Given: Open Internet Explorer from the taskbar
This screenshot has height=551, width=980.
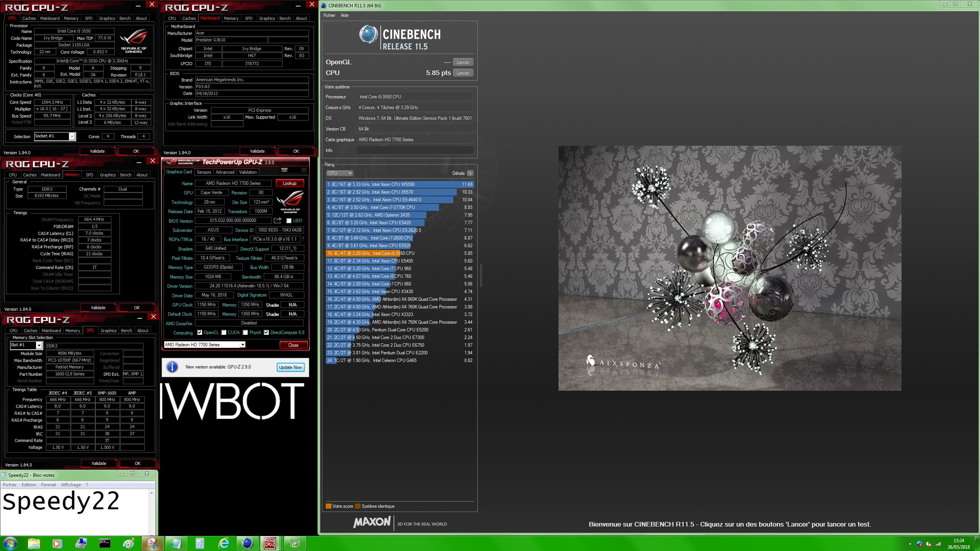Looking at the screenshot, I should [224, 543].
